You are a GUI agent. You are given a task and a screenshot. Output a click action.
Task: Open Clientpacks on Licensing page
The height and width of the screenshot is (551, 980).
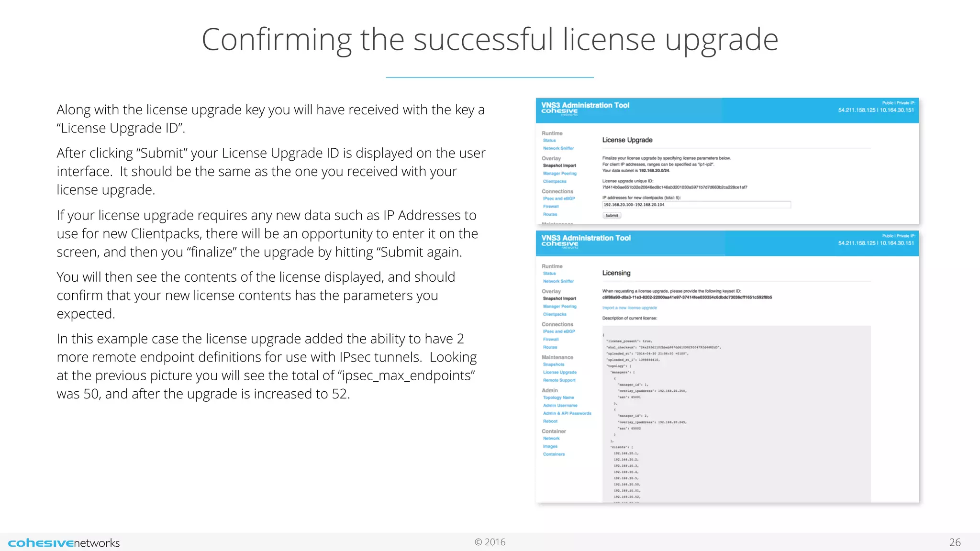point(555,314)
